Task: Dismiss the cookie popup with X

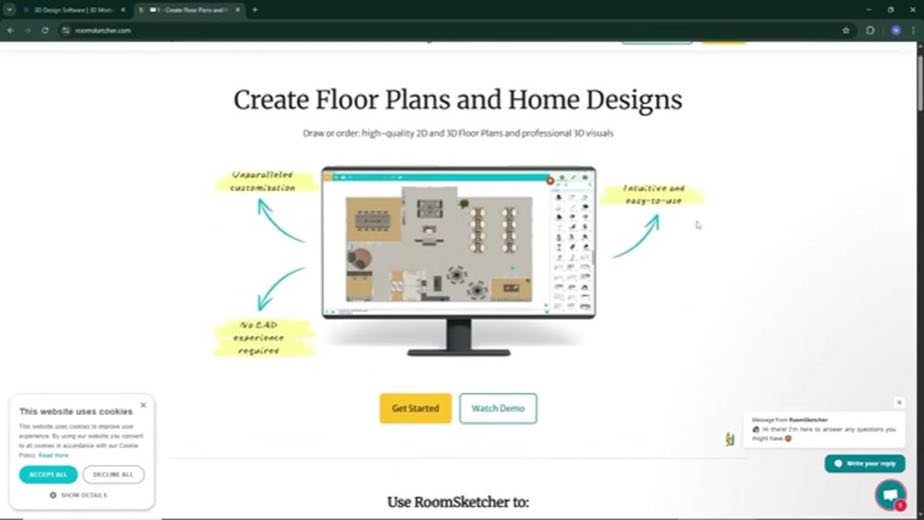Action: pos(143,405)
